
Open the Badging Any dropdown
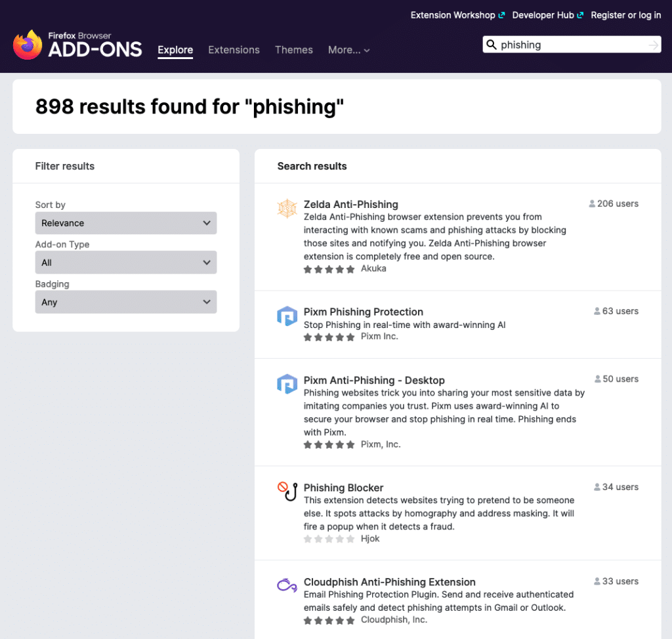126,302
